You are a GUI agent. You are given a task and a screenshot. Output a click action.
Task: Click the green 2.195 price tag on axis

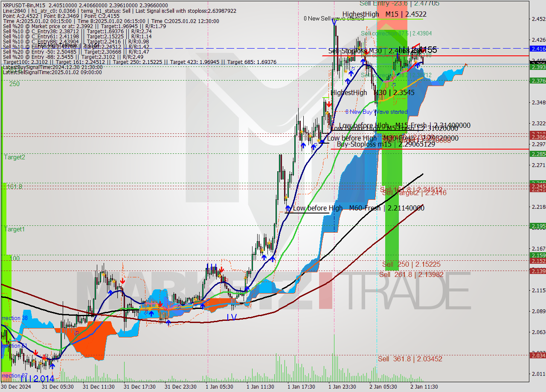[x=537, y=226]
